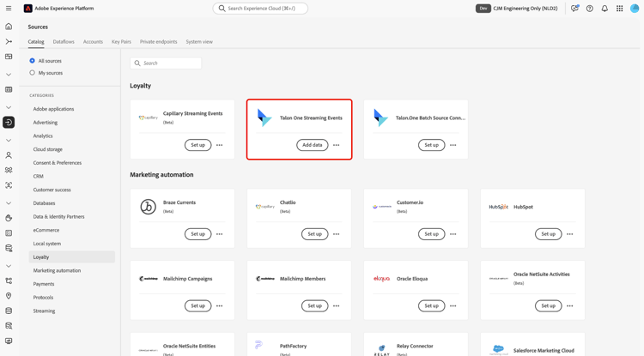Click the HubSpot logo
This screenshot has width=644, height=356.
[x=499, y=207]
